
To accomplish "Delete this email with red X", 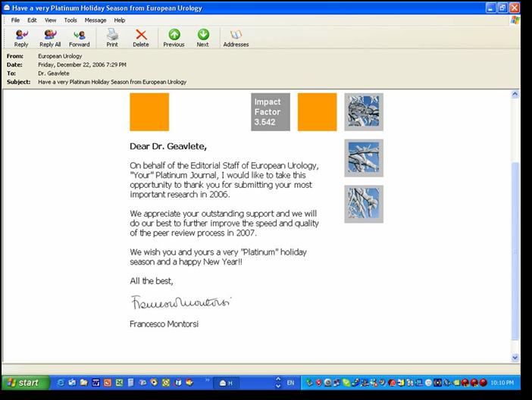I will tap(141, 38).
